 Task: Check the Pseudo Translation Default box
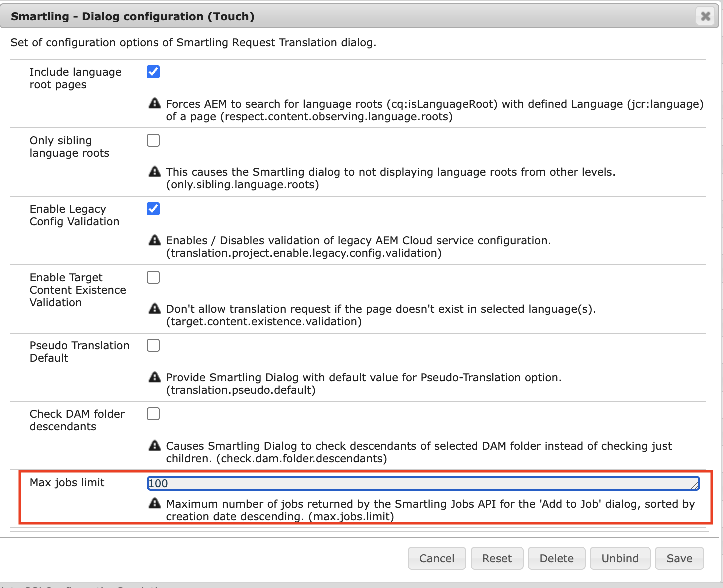click(153, 345)
